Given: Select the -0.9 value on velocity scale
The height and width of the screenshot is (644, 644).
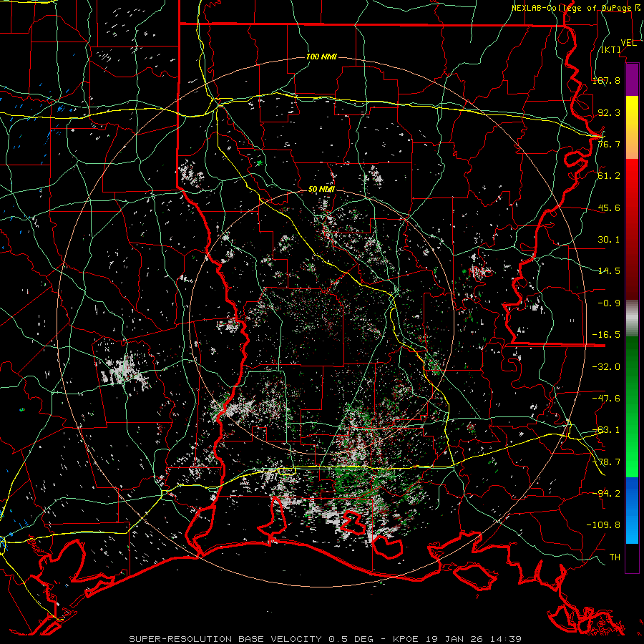Looking at the screenshot, I should point(609,303).
